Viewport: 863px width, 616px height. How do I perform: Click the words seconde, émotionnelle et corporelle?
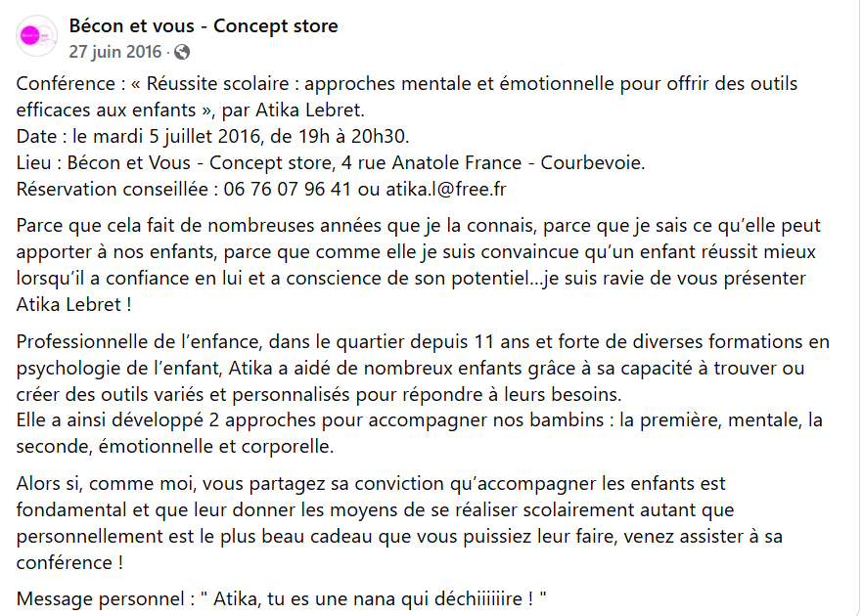click(176, 448)
